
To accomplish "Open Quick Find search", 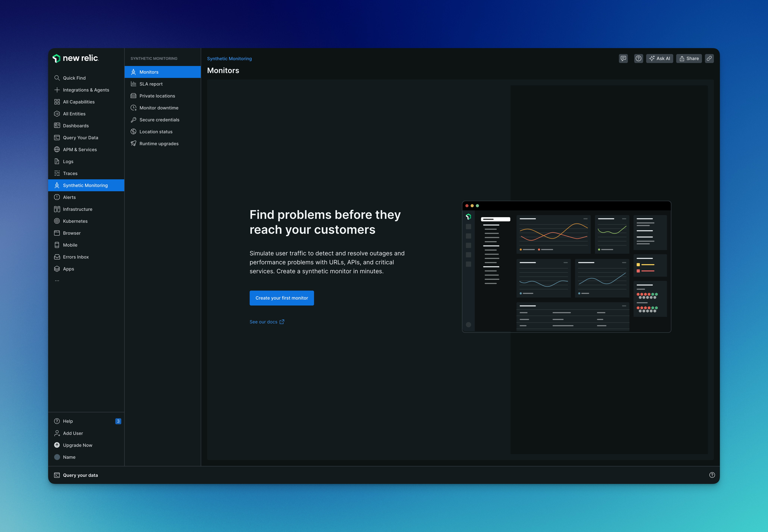I will pos(74,78).
